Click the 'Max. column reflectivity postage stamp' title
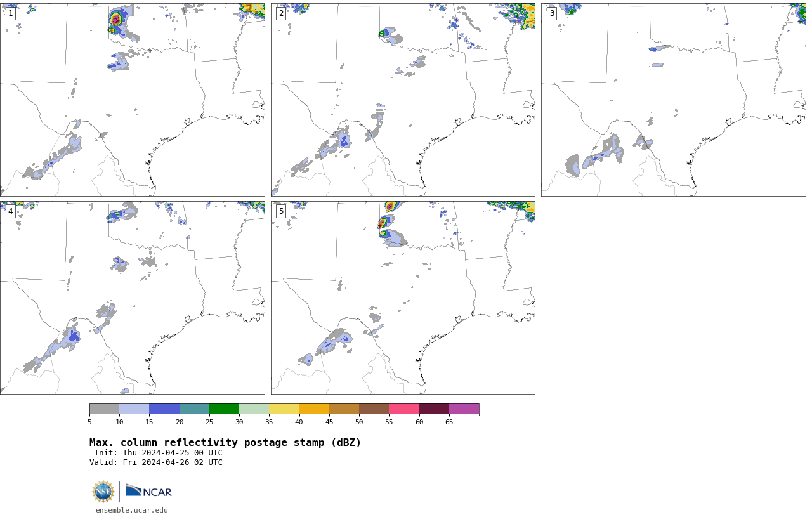This screenshot has height=517, width=812. (225, 443)
